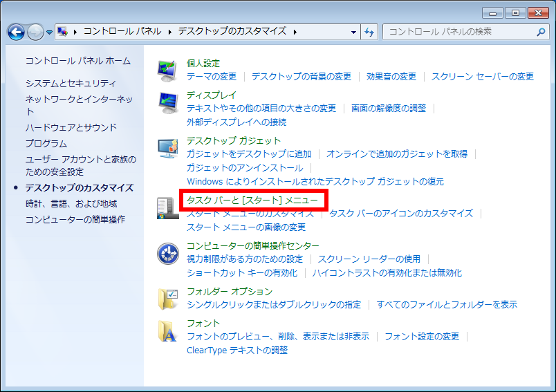
Task: Open コントロール パネル ホーム in sidebar
Action: (78, 61)
